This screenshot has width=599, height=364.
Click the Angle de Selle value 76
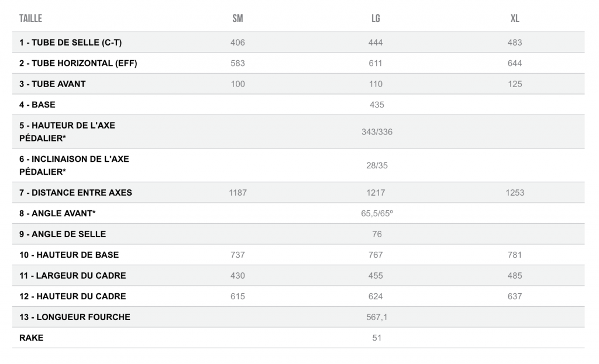click(377, 234)
